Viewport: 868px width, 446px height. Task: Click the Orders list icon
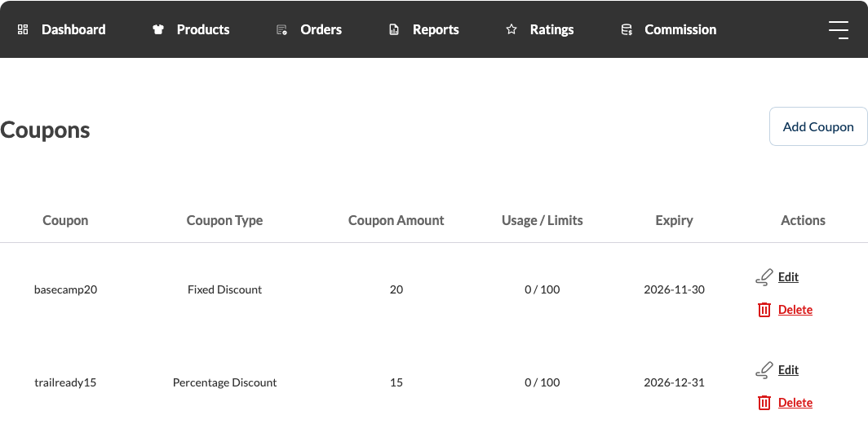281,29
